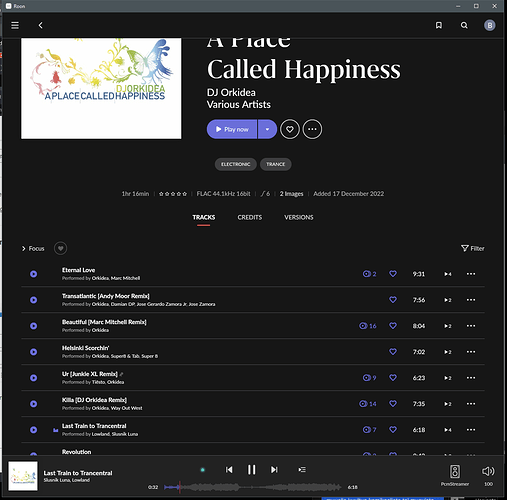Open more options for Beautiful
Image resolution: width=507 pixels, height=500 pixels.
(471, 326)
